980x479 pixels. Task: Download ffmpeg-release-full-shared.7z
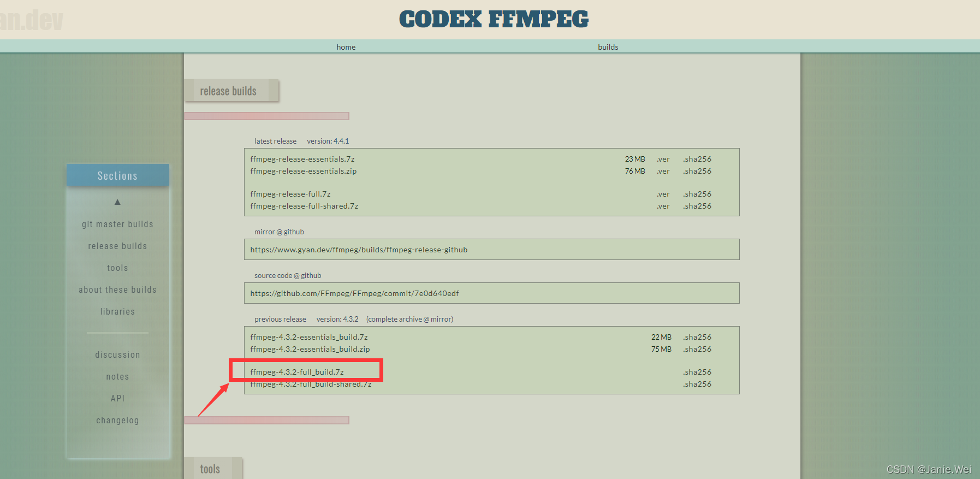coord(304,206)
